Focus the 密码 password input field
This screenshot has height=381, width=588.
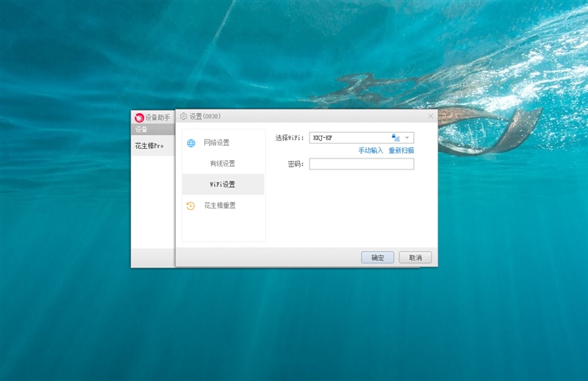coord(361,164)
